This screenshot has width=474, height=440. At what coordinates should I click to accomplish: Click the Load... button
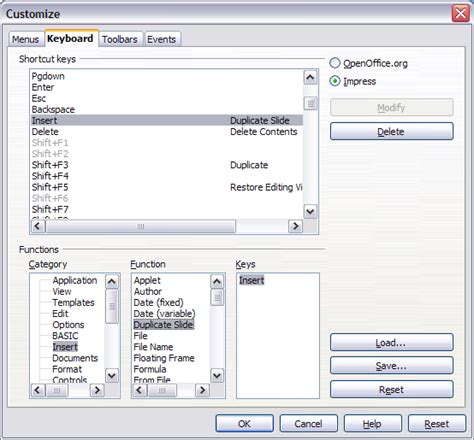coord(392,342)
